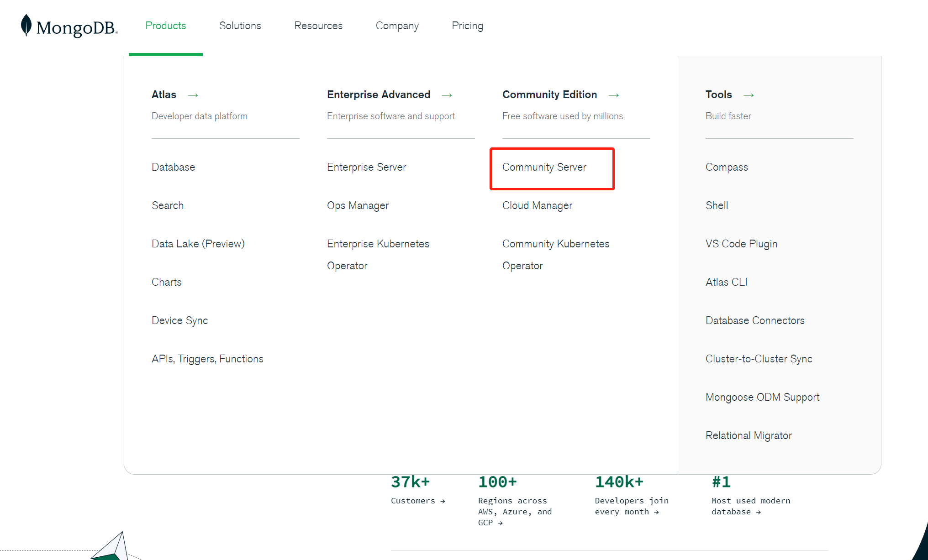Expand the Resources menu
This screenshot has height=560, width=928.
318,26
